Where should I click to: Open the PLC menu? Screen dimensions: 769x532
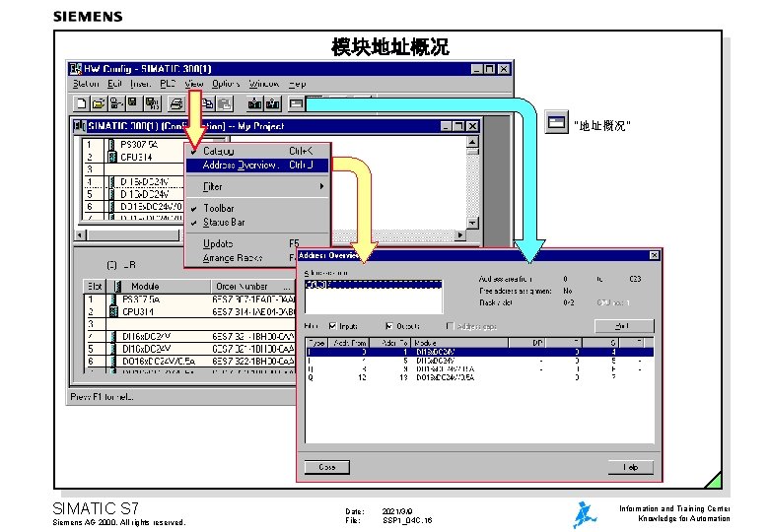pos(168,84)
